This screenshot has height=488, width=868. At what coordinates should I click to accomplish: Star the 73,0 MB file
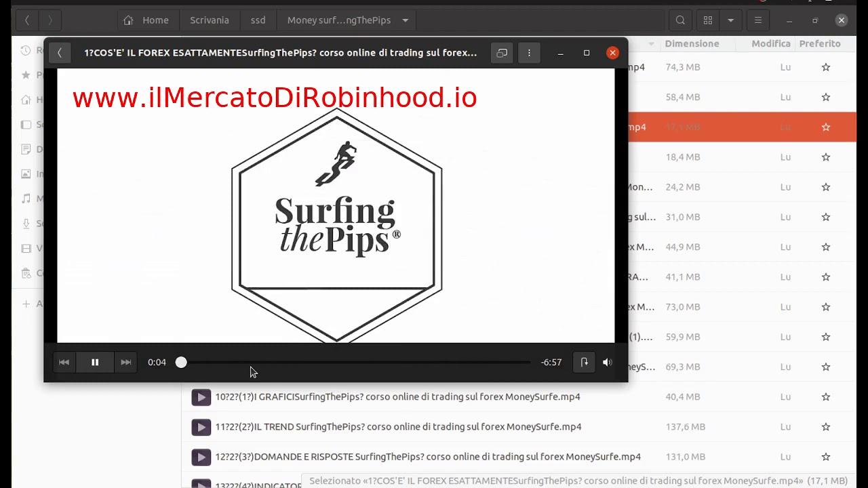click(826, 307)
